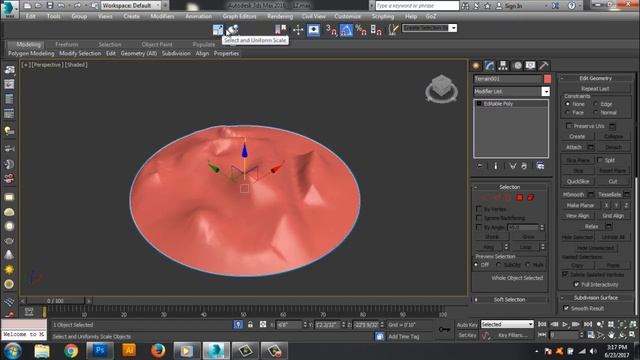Select the Normal constraint radio button
Screen dimensions: 640x360
596,112
